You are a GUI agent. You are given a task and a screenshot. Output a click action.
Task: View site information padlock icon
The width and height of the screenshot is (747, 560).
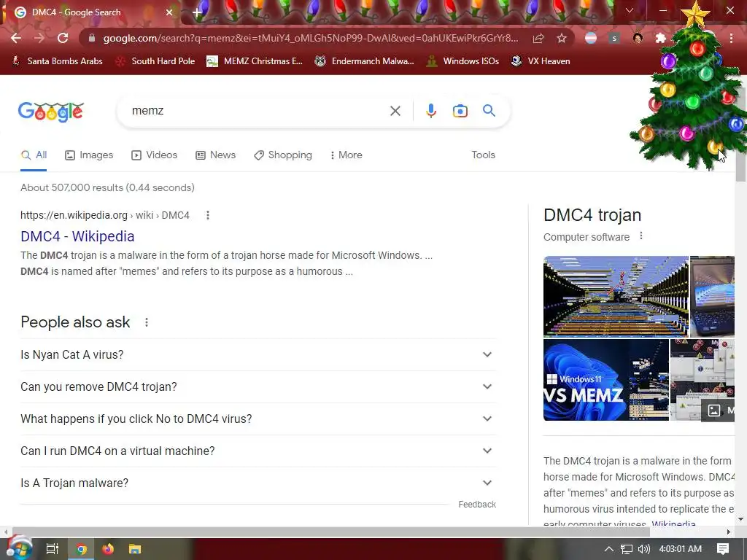pyautogui.click(x=92, y=38)
